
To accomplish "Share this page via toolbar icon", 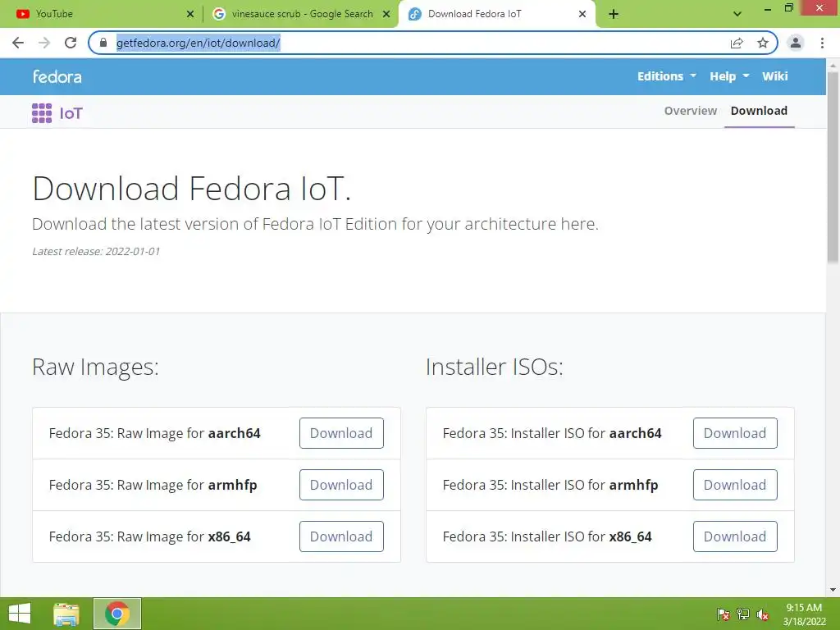I will [x=737, y=43].
